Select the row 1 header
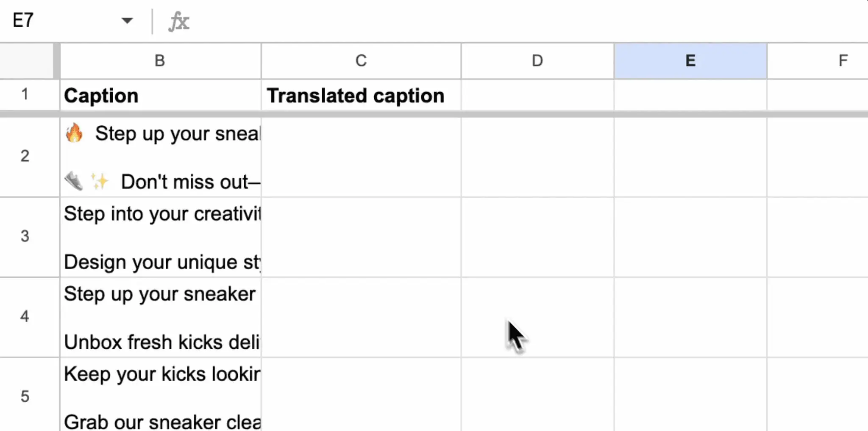Image resolution: width=868 pixels, height=431 pixels. click(x=25, y=94)
